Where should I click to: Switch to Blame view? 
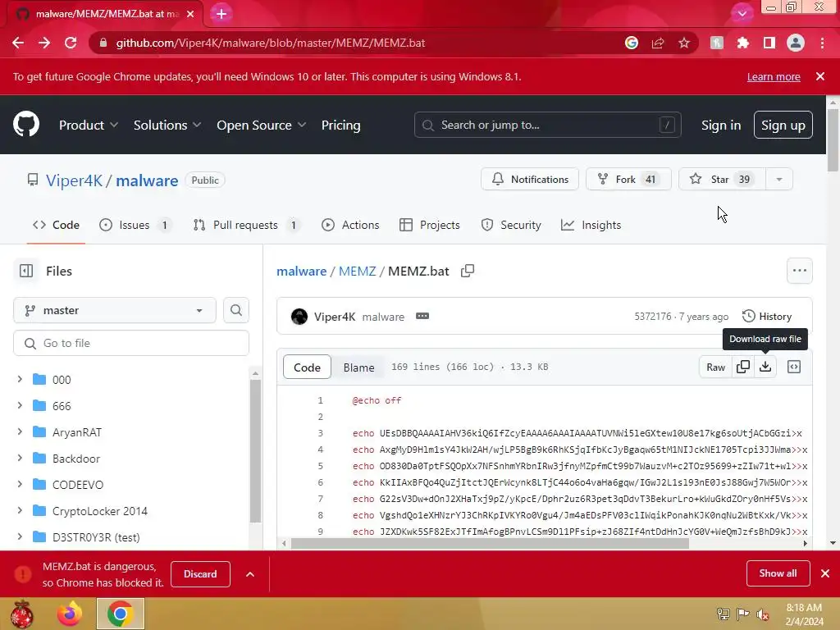pos(358,367)
